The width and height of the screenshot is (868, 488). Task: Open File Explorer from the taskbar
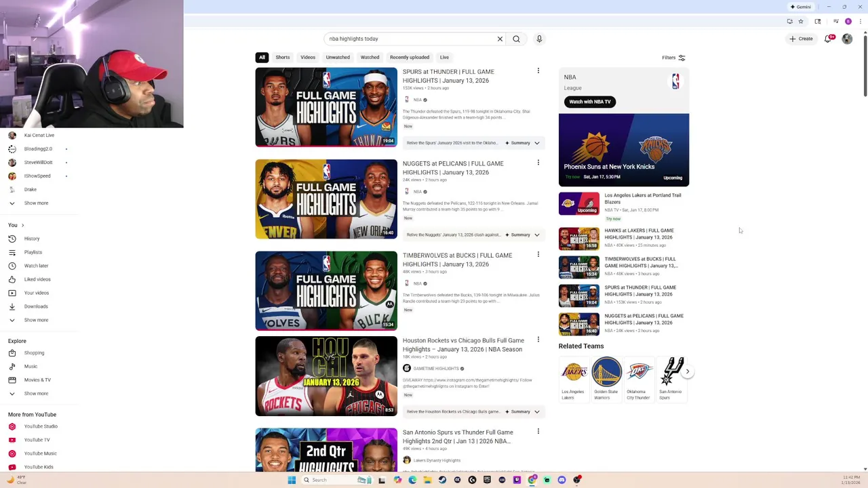pos(427,480)
